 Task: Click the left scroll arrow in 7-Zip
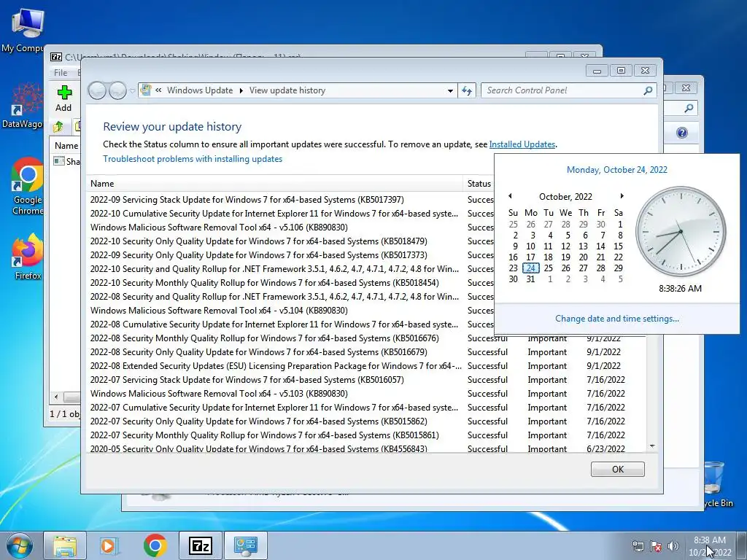point(56,397)
